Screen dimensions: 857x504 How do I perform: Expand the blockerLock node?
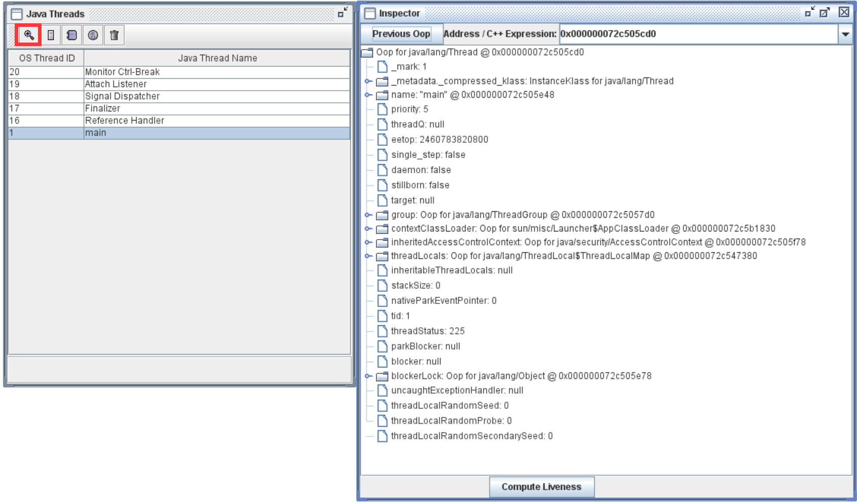point(368,376)
